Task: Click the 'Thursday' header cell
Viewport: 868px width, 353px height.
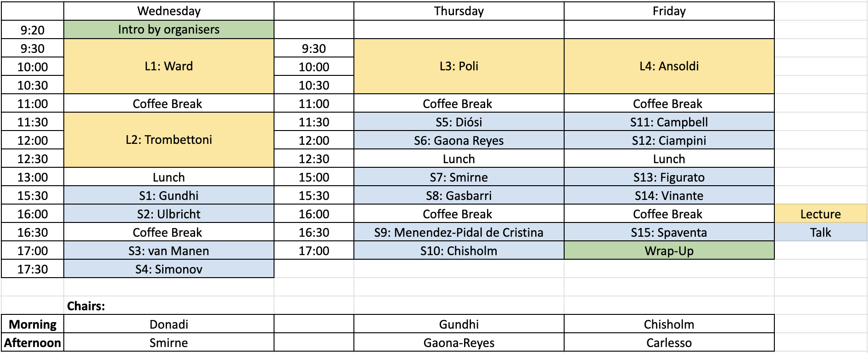Action: click(x=459, y=11)
